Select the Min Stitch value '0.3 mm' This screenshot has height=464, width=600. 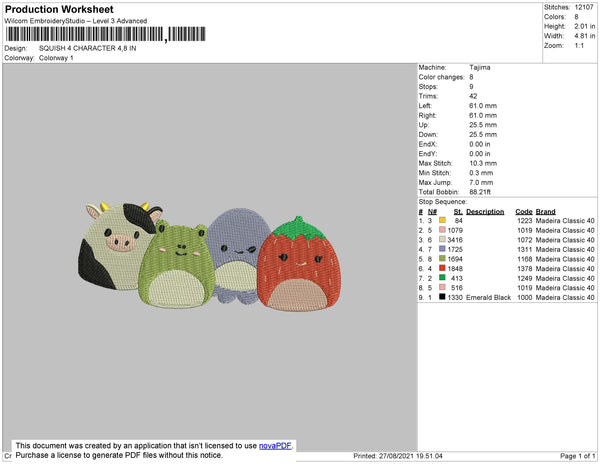click(481, 173)
